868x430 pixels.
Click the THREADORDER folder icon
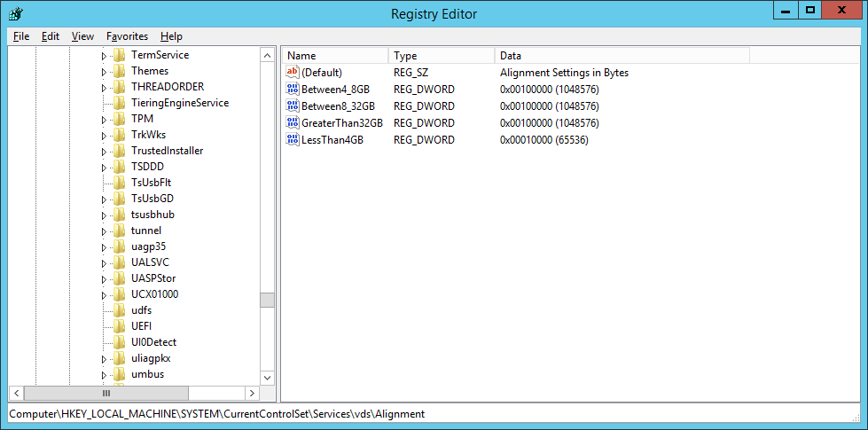click(119, 87)
